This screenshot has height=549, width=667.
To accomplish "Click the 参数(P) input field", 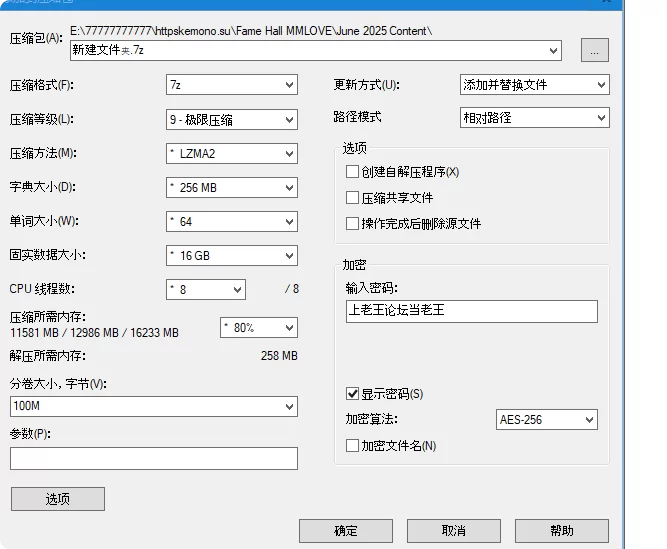I will point(154,458).
